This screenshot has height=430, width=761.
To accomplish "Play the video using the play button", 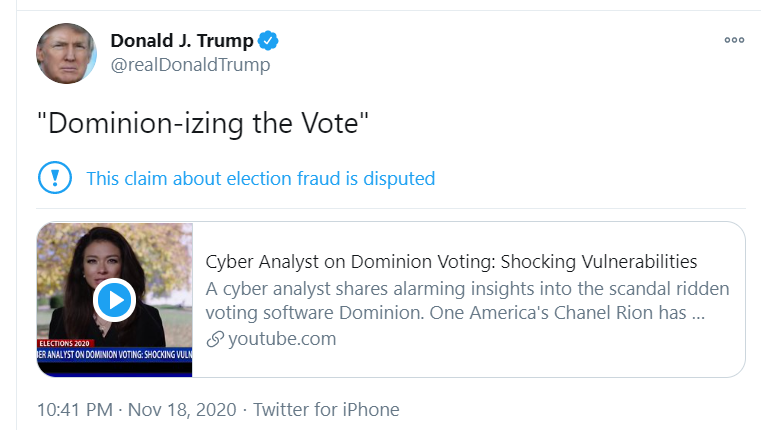I will coord(115,300).
